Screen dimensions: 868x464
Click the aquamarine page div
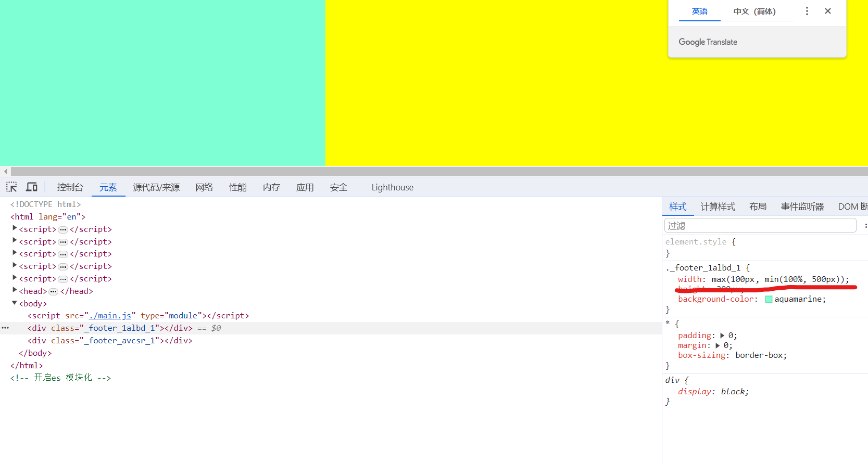162,83
